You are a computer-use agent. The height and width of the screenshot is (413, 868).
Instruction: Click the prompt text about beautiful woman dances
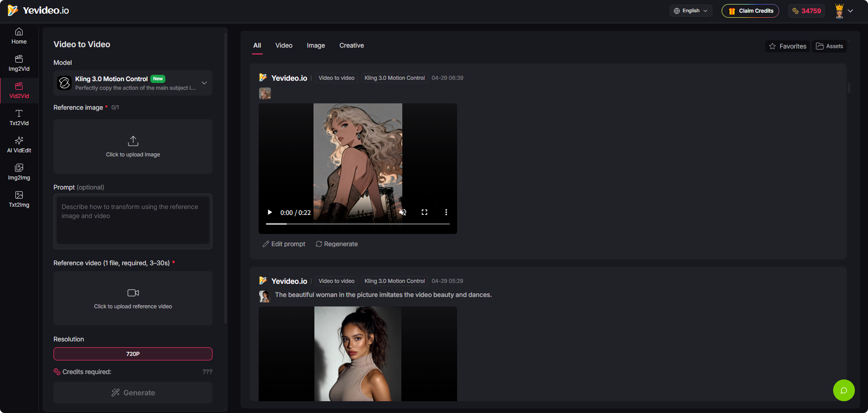click(383, 295)
